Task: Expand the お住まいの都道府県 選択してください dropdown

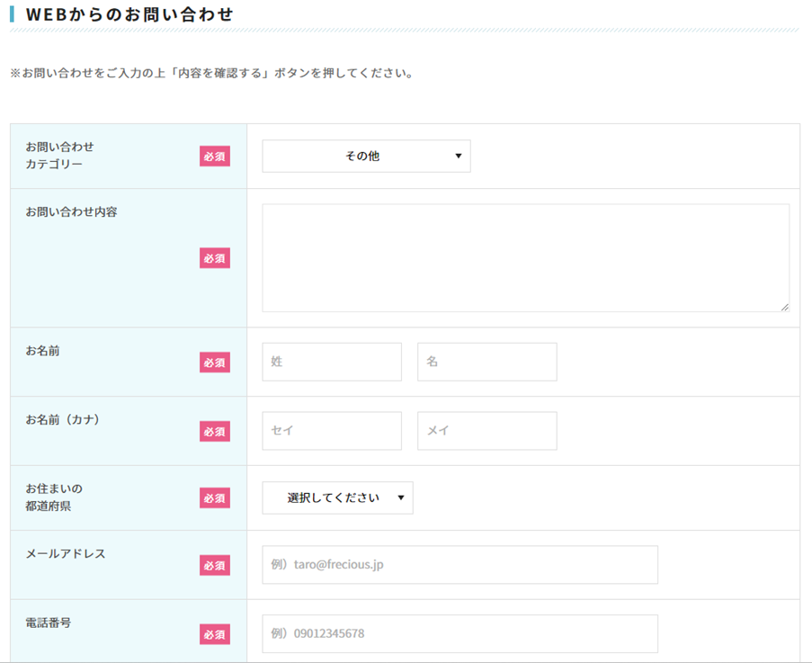Action: pyautogui.click(x=337, y=497)
